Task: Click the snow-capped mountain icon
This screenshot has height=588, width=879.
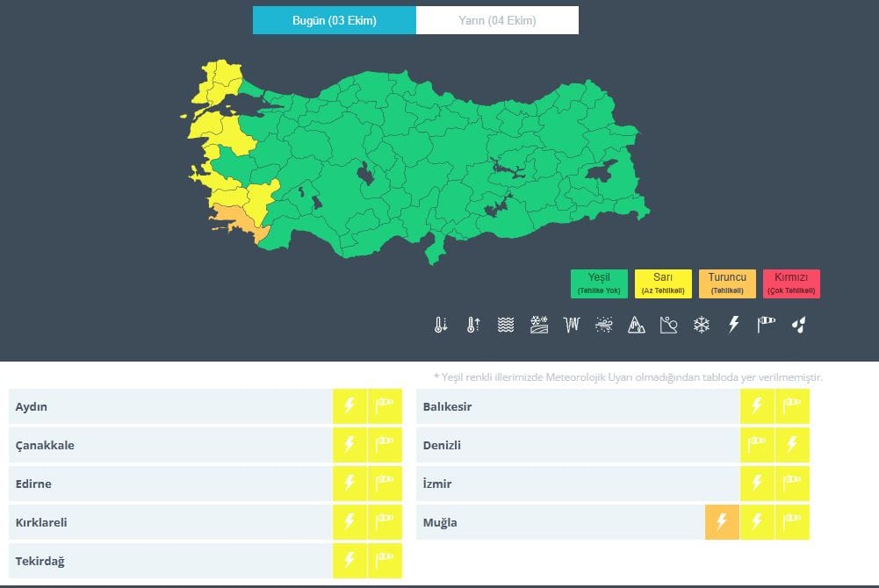Action: coord(637,326)
